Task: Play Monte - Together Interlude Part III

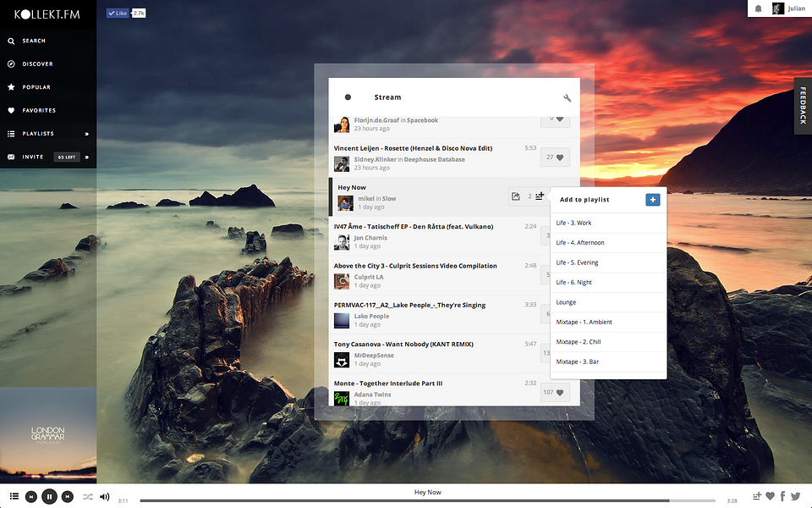Action: 388,384
